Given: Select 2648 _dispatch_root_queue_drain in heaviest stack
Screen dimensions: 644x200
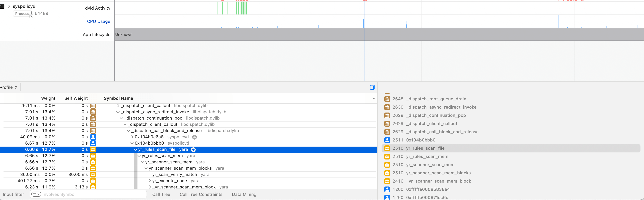Looking at the screenshot, I should click(x=511, y=99).
